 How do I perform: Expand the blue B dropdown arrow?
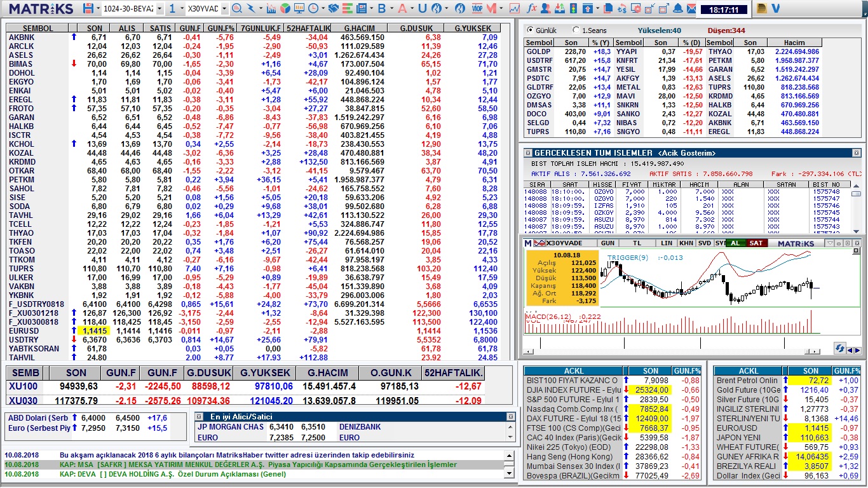pos(391,8)
